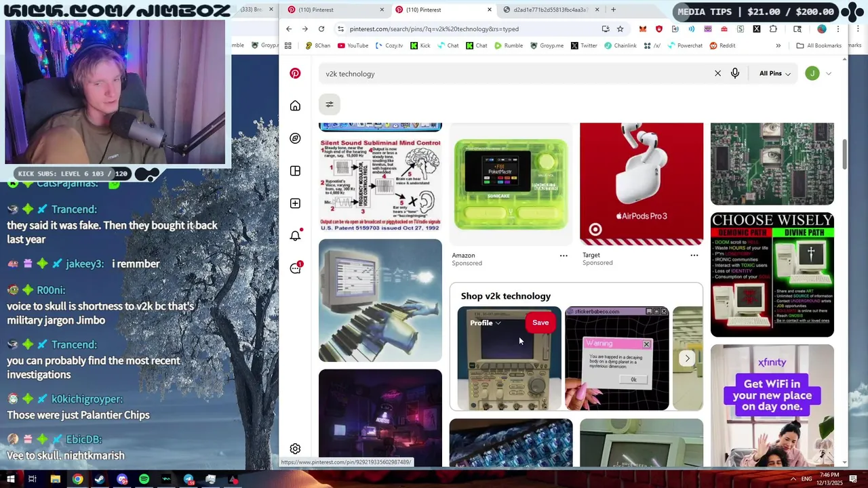Image resolution: width=868 pixels, height=488 pixels.
Task: Open the Profile board dropdown on pin
Action: pyautogui.click(x=486, y=323)
